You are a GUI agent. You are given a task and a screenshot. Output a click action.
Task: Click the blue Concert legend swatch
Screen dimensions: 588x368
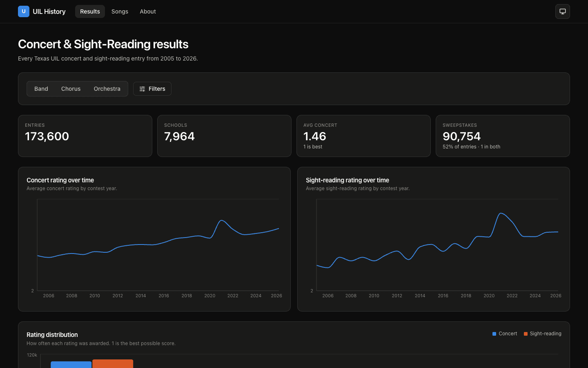pos(494,334)
